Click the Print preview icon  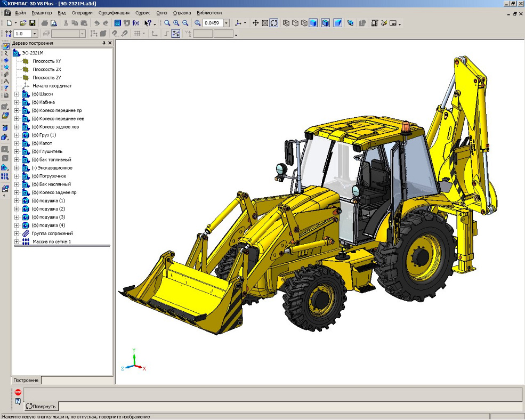(x=53, y=23)
